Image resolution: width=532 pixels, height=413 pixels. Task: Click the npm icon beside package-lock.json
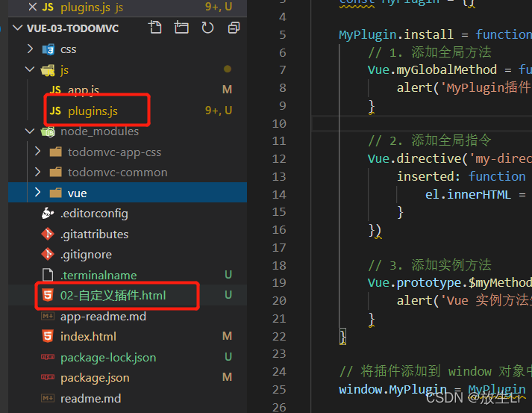[48, 357]
